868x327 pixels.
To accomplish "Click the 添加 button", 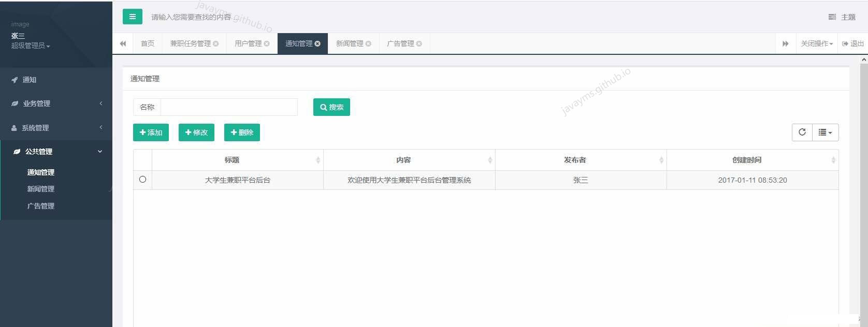I will coord(151,132).
